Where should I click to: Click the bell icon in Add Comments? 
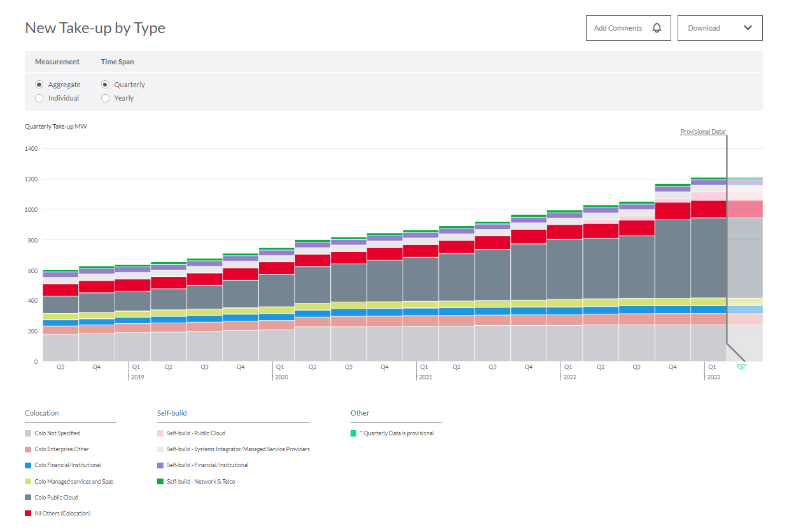pos(657,28)
